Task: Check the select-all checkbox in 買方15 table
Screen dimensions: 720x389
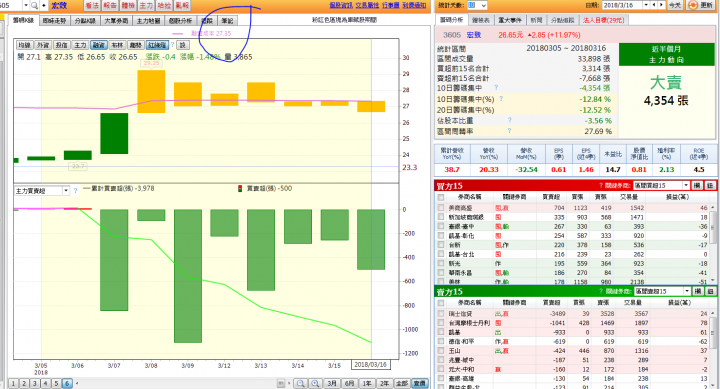Action: coord(441,197)
